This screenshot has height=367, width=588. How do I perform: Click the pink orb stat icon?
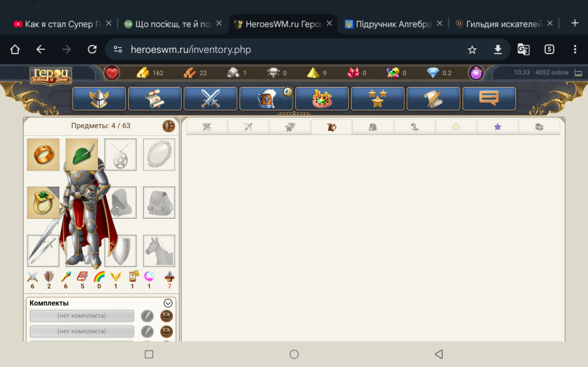(x=149, y=277)
